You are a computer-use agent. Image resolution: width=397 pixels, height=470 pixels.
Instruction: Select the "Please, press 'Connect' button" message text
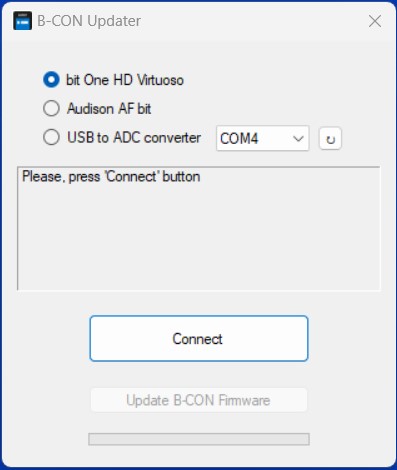coord(111,177)
